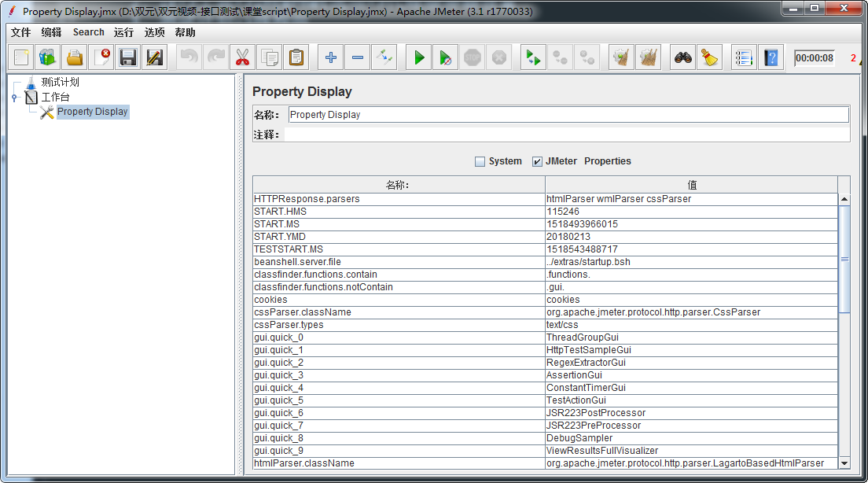Click the table scrollbar up arrow

click(x=844, y=199)
